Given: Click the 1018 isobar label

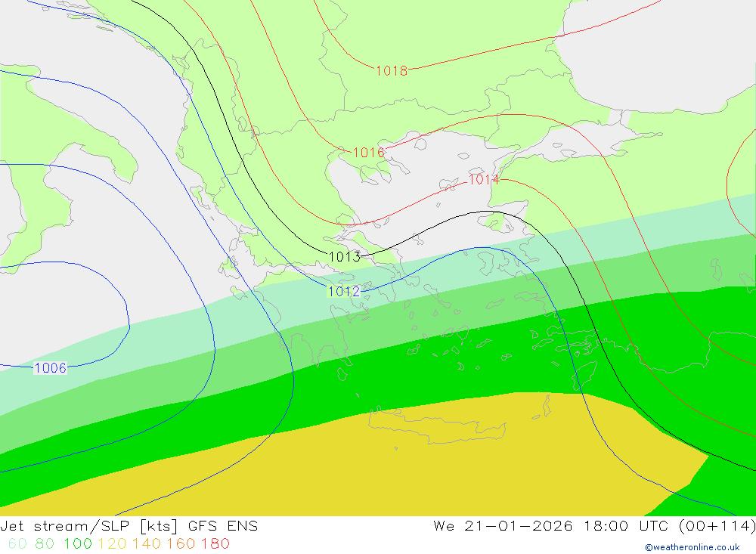Looking at the screenshot, I should pos(392,71).
